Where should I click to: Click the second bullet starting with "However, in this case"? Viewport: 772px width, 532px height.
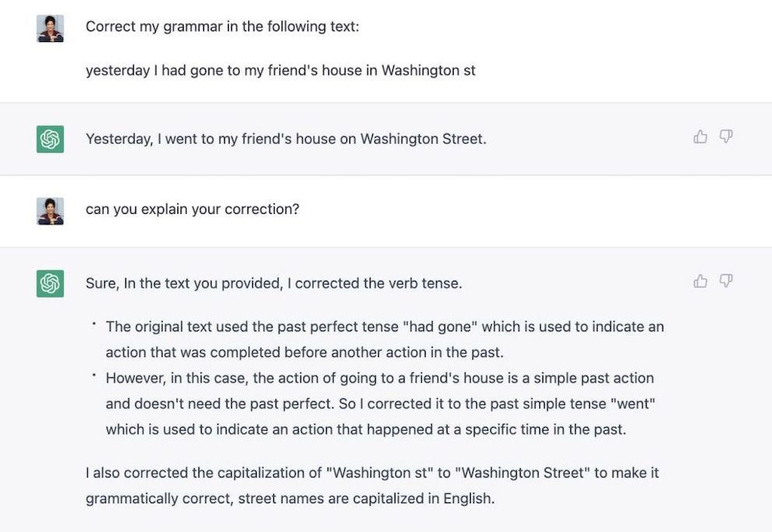click(380, 404)
